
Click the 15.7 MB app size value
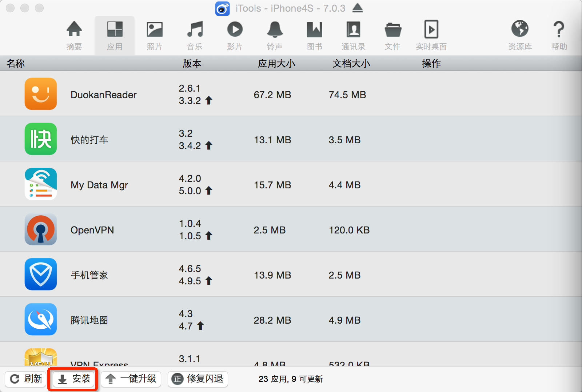(x=272, y=185)
